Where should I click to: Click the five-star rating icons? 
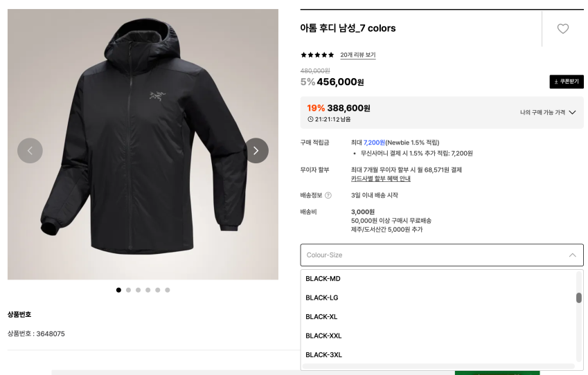pyautogui.click(x=317, y=55)
